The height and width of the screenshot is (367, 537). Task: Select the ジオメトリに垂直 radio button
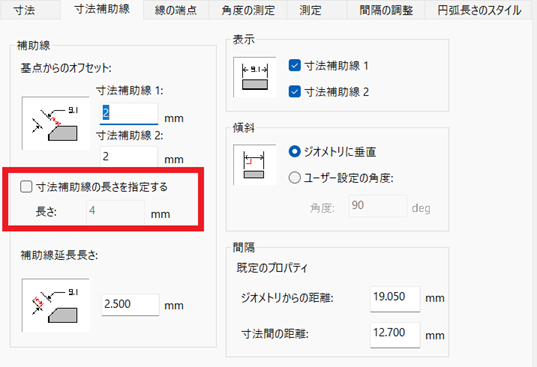tap(295, 151)
